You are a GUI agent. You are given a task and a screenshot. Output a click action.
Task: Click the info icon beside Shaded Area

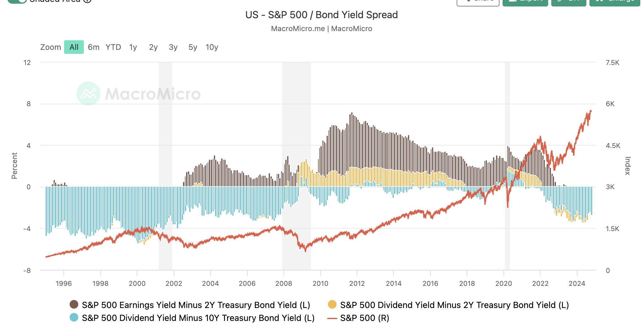pos(88,1)
